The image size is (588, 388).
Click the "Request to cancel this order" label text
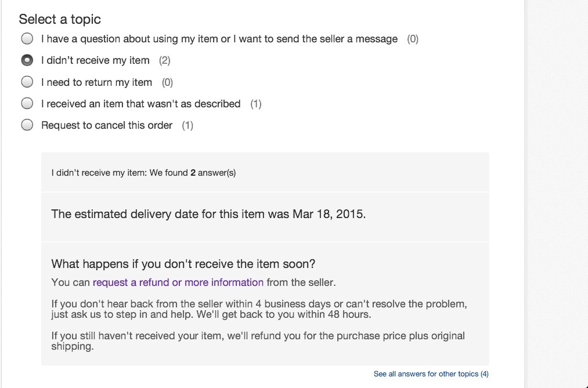[x=107, y=125]
